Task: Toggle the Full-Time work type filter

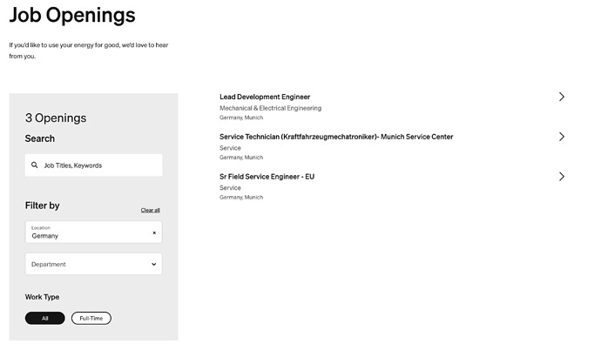Action: 91,318
